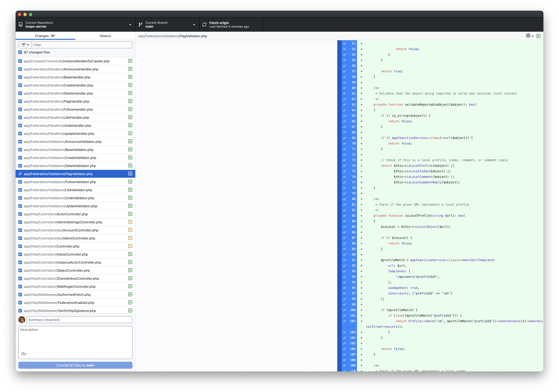
Task: Open the Current Branch dropdown
Action: (167, 25)
